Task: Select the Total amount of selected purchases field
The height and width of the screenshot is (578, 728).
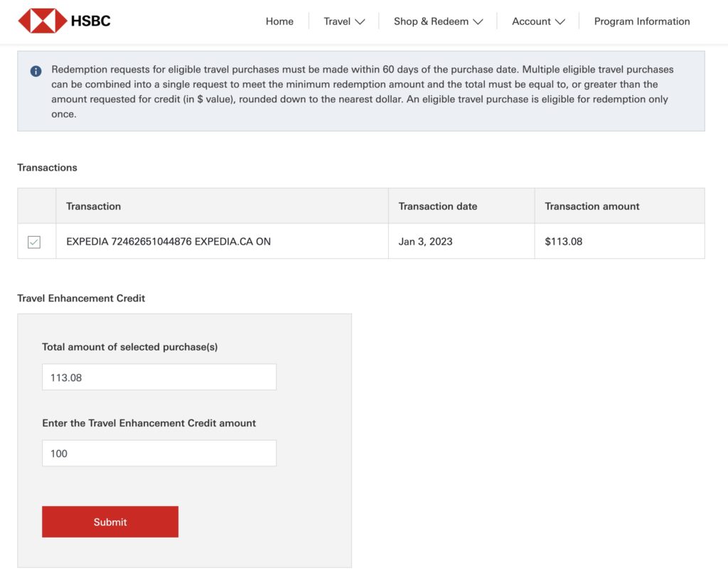Action: (159, 376)
